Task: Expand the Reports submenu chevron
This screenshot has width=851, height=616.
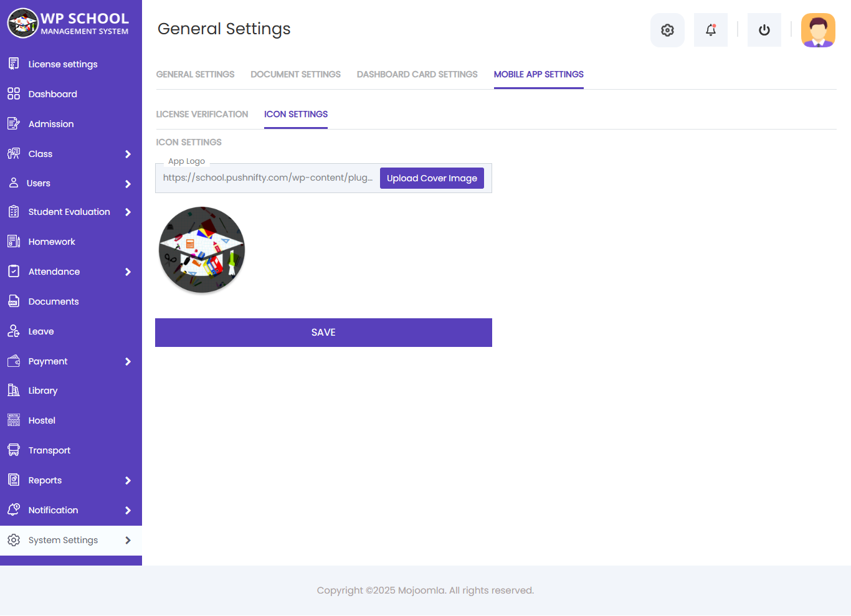Action: 128,480
